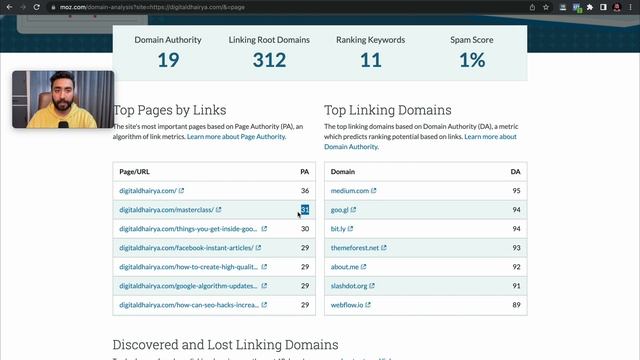Click external-link icon beside things-you-get-inside URL
Viewport: 640px width, 360px height.
pos(264,229)
